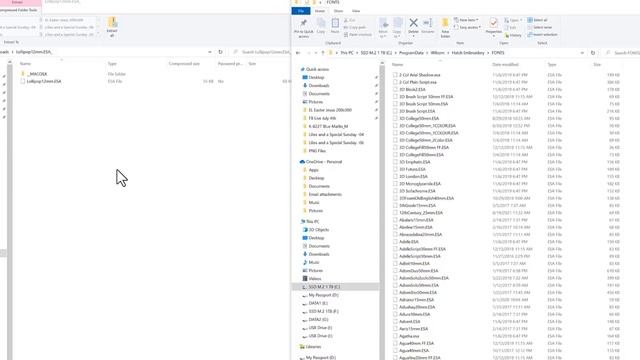Viewport: 640px width, 360px height.
Task: Open the File tab in FONTS window
Action: (x=301, y=11)
